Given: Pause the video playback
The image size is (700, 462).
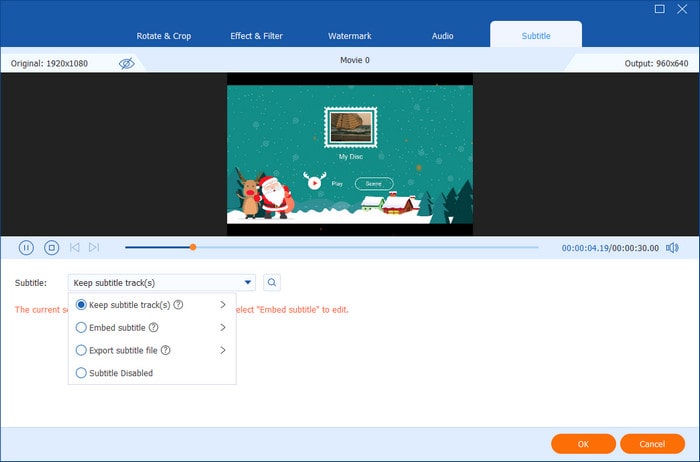Looking at the screenshot, I should coord(26,247).
